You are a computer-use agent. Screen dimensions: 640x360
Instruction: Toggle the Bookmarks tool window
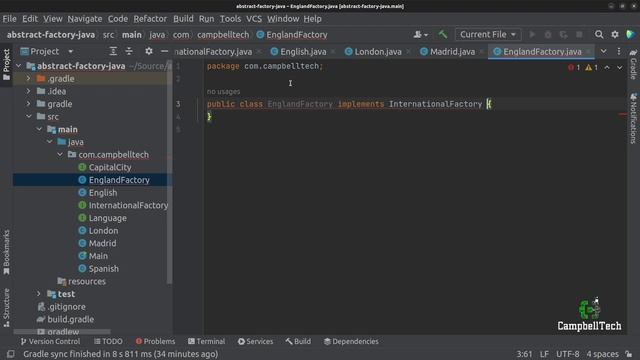pos(6,252)
